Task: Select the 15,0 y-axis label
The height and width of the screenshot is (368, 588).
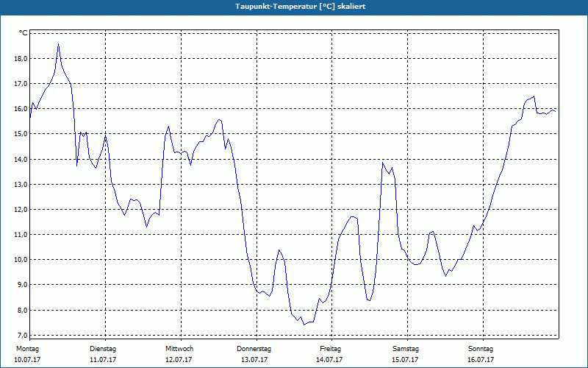Action: coord(21,134)
